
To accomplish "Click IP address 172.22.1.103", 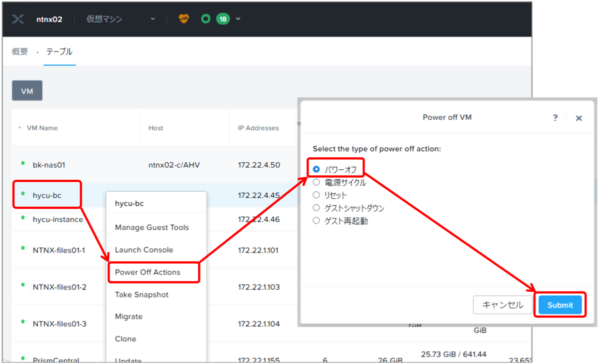I will click(258, 287).
